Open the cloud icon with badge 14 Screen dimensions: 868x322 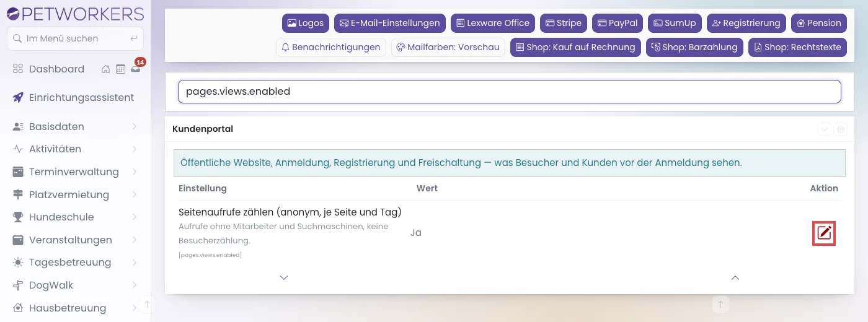coord(135,69)
